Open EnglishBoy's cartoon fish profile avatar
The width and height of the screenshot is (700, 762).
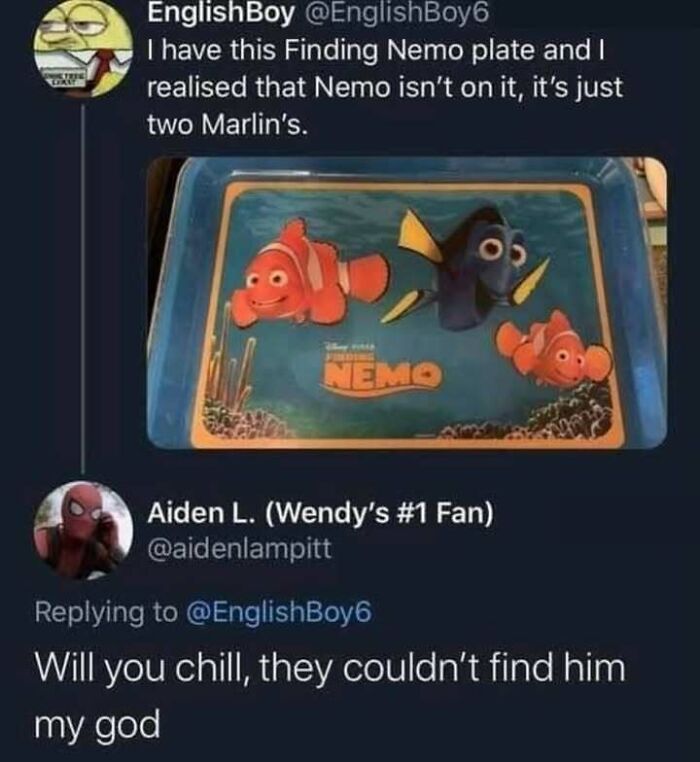[84, 51]
